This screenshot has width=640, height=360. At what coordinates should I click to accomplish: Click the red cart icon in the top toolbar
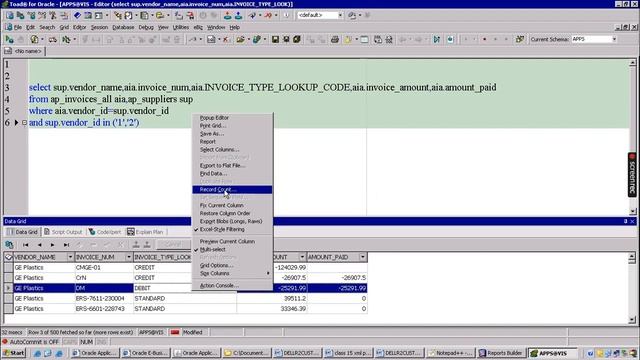coord(190,15)
